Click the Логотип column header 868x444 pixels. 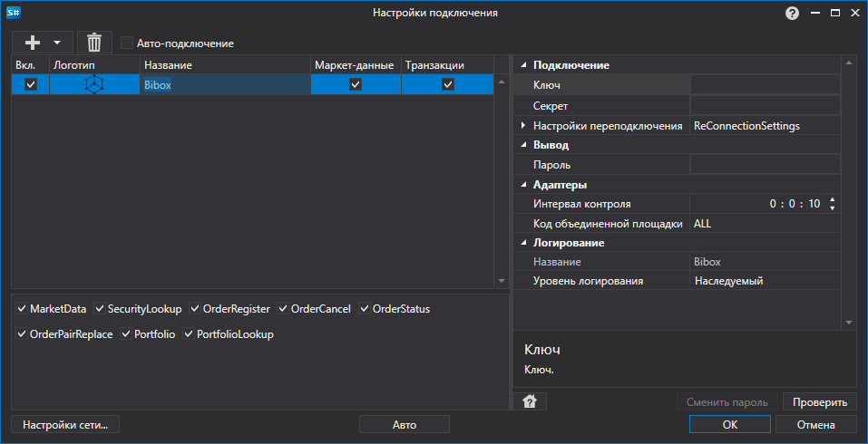94,65
